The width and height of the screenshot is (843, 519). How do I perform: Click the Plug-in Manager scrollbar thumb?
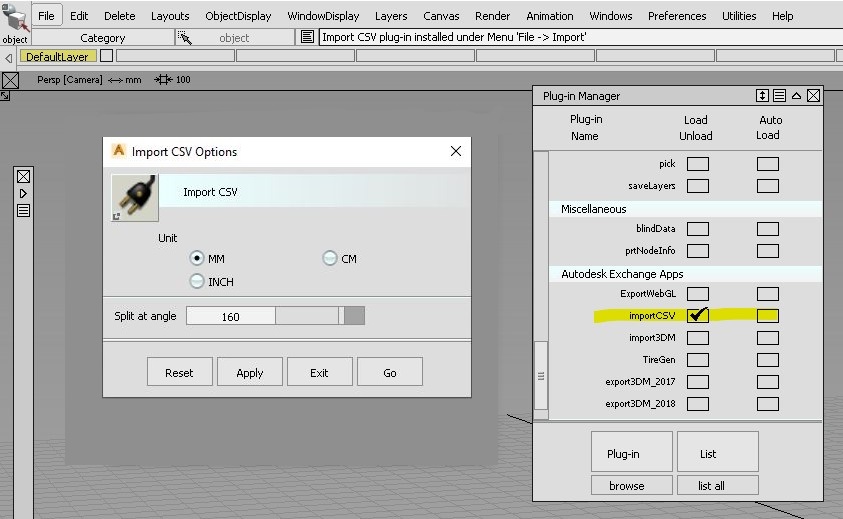click(x=541, y=375)
